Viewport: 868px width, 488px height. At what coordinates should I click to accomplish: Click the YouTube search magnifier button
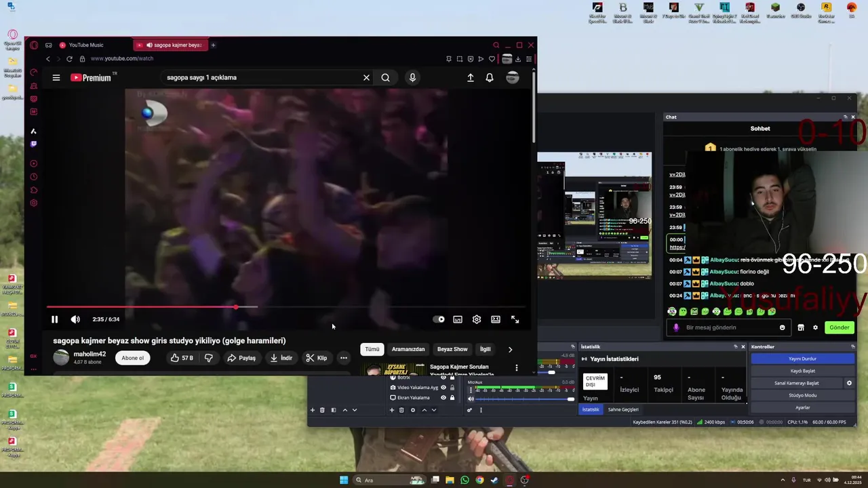(385, 77)
